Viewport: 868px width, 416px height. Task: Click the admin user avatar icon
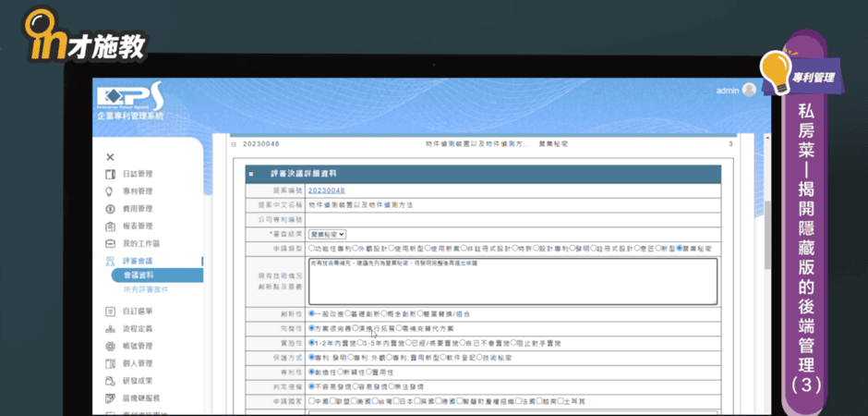click(x=748, y=90)
